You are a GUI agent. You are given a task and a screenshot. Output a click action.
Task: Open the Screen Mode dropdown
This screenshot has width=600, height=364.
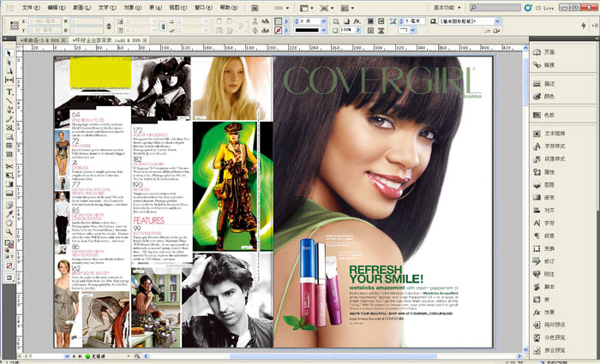[x=327, y=8]
